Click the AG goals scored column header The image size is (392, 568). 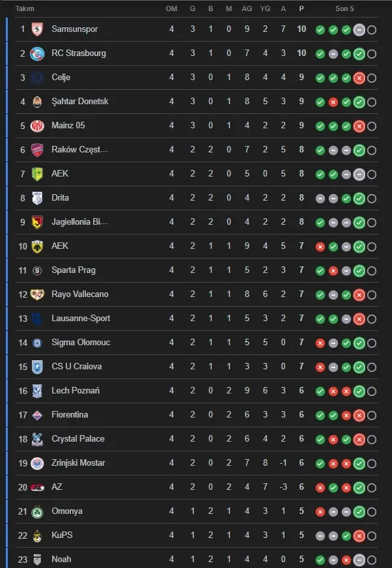coord(247,9)
